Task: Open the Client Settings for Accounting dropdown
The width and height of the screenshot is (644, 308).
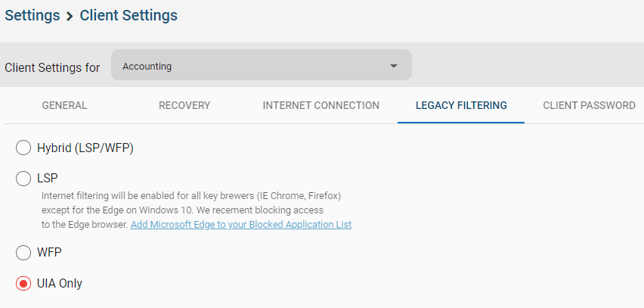Action: pyautogui.click(x=262, y=65)
